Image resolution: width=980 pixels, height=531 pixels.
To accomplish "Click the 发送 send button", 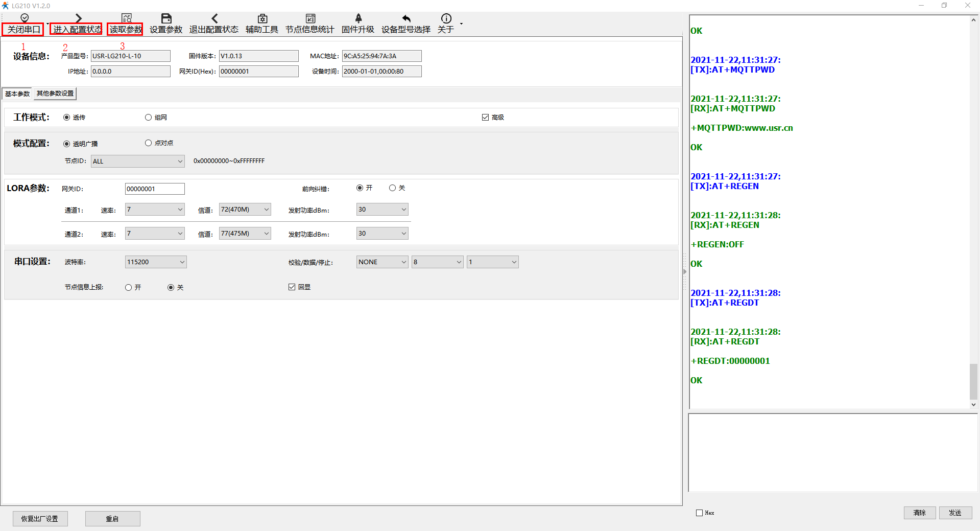I will tap(955, 513).
